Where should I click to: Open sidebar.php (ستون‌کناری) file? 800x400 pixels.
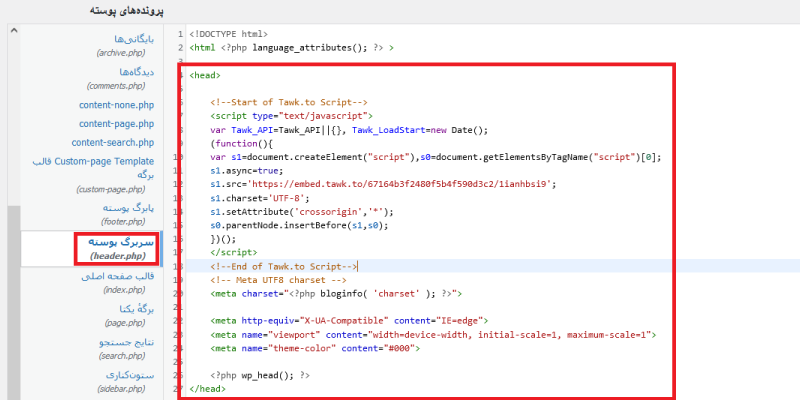click(120, 381)
